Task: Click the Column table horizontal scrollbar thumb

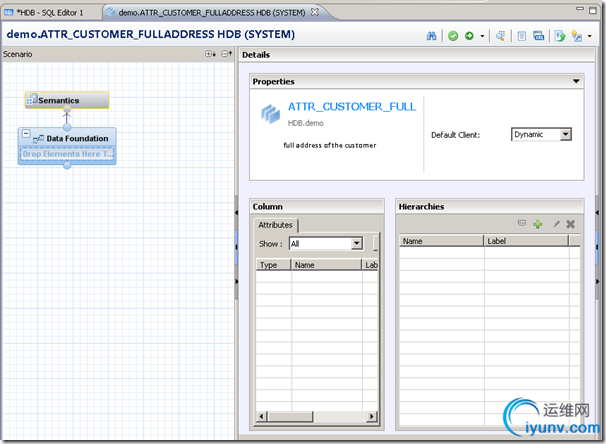Action: click(x=290, y=416)
